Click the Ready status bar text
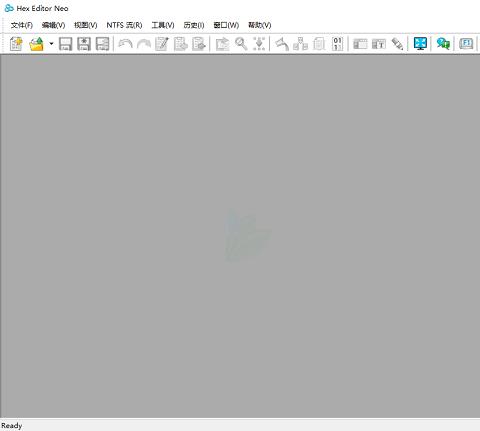Screen dimensions: 480x431 click(12, 426)
